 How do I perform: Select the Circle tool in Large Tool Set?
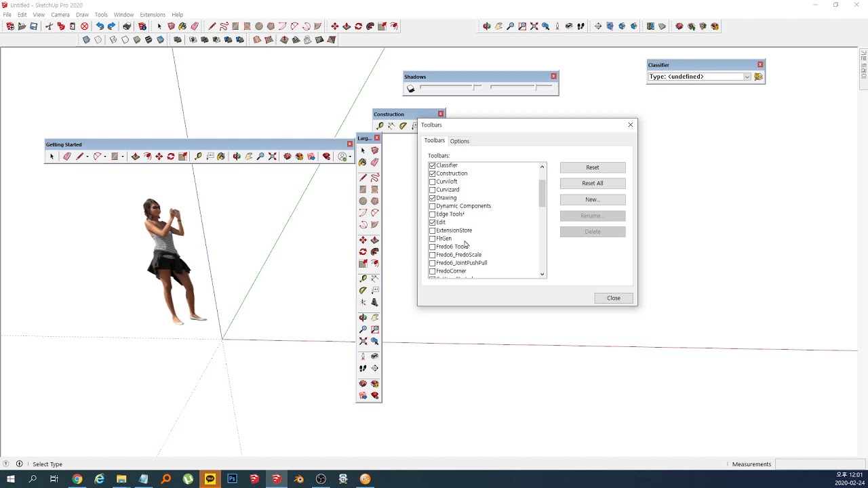(x=363, y=201)
